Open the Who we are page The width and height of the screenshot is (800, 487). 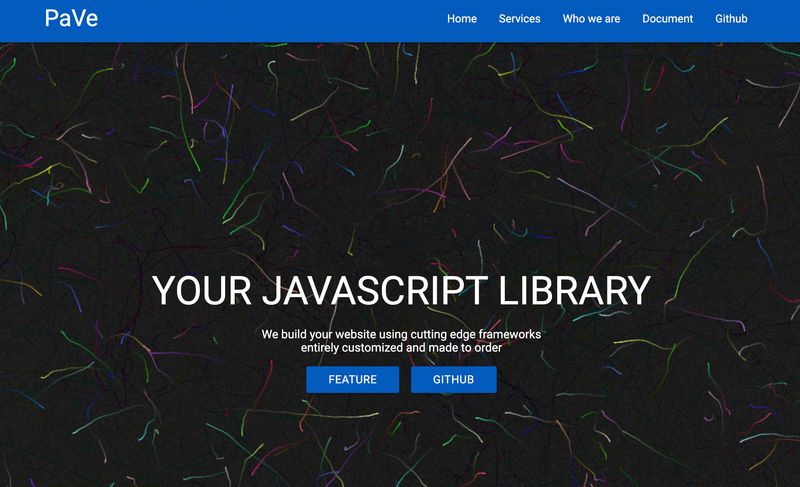[591, 19]
